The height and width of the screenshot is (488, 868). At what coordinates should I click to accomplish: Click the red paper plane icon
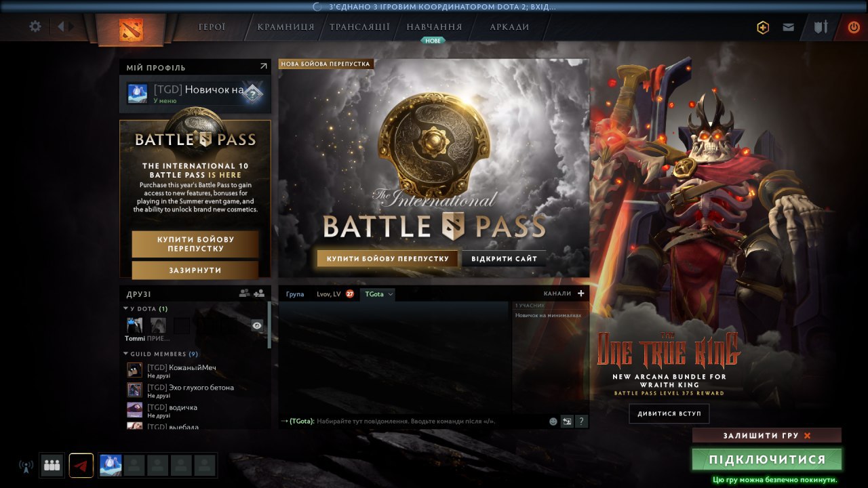pos(81,465)
